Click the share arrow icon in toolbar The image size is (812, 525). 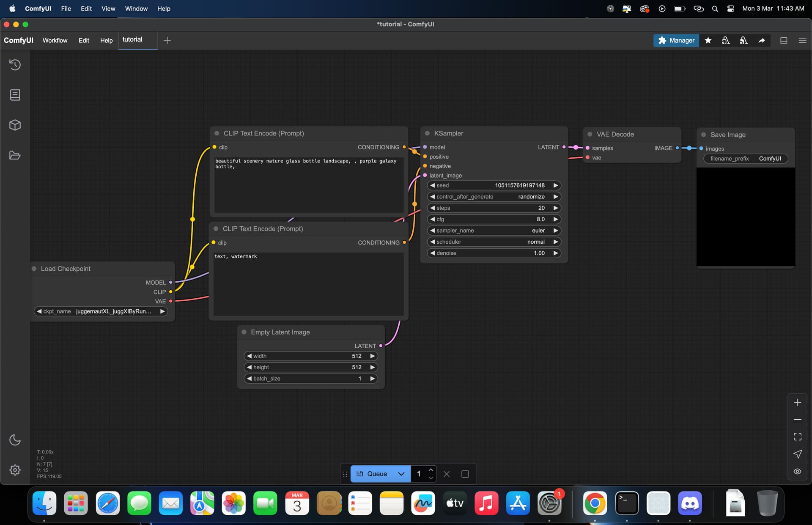coord(762,40)
